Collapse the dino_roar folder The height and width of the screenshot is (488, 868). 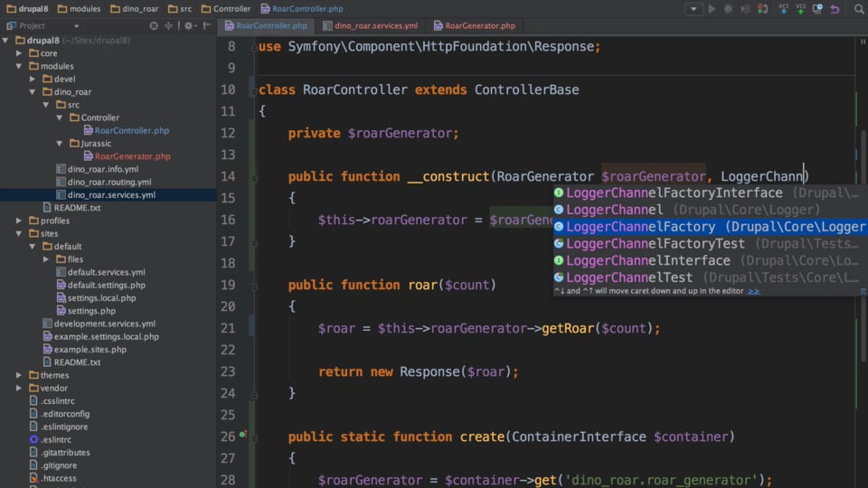tap(33, 92)
